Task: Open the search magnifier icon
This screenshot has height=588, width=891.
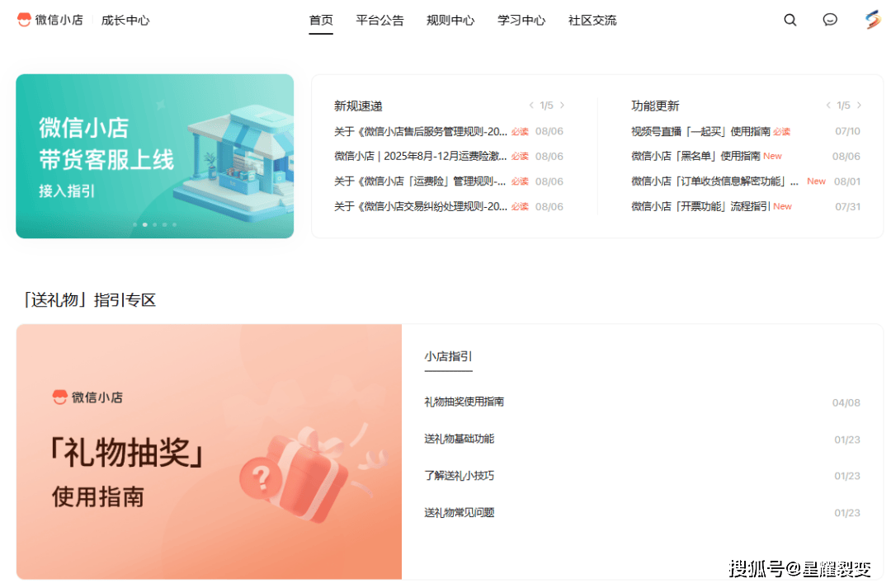Action: click(x=790, y=20)
